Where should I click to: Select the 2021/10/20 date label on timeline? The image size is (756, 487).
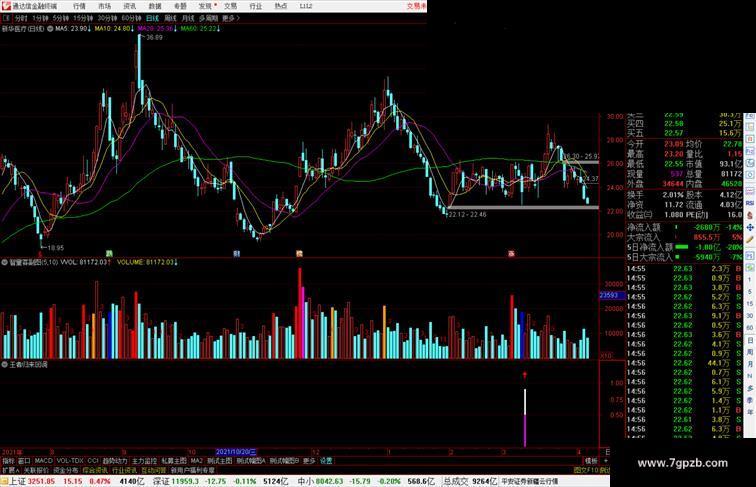(236, 452)
